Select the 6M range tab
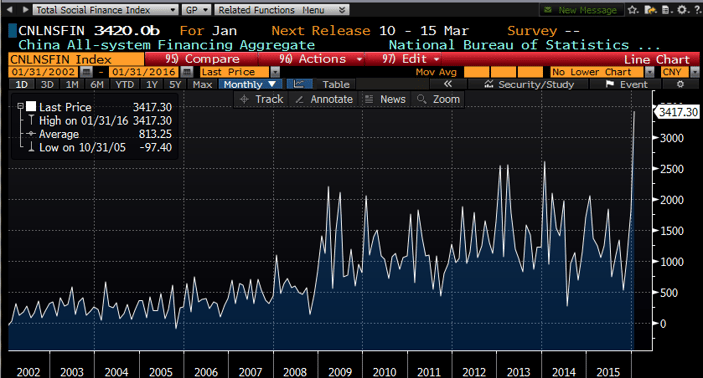Screen dimensions: 703x378 pyautogui.click(x=97, y=84)
